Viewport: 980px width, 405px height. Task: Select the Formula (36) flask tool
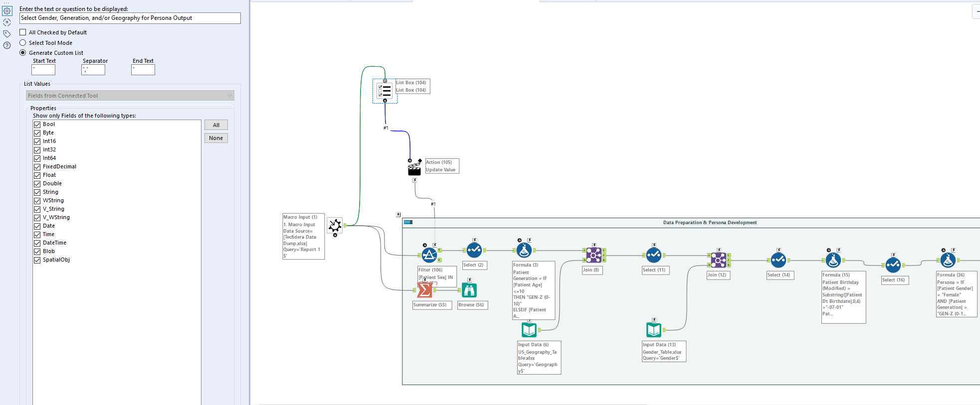(948, 260)
